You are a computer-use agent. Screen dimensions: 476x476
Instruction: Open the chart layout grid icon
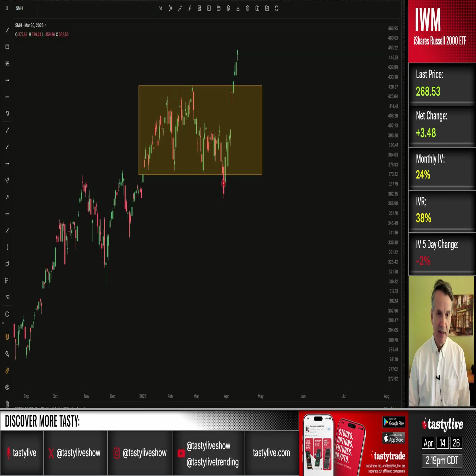coord(209,9)
